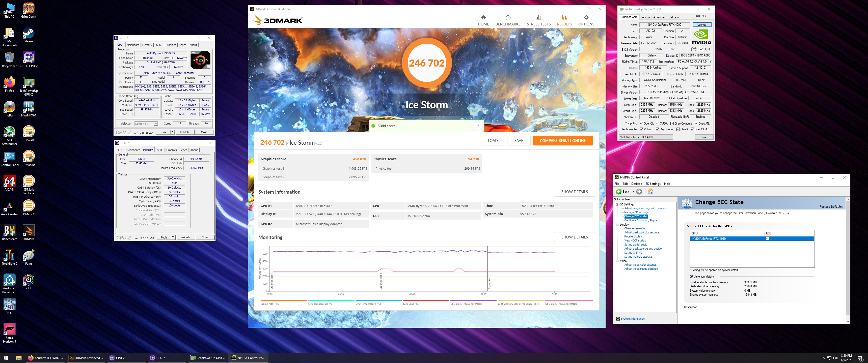Viewport: 868px width, 363px height.
Task: Switch to Mainboard tab in upper CPU-Z window
Action: click(x=133, y=45)
